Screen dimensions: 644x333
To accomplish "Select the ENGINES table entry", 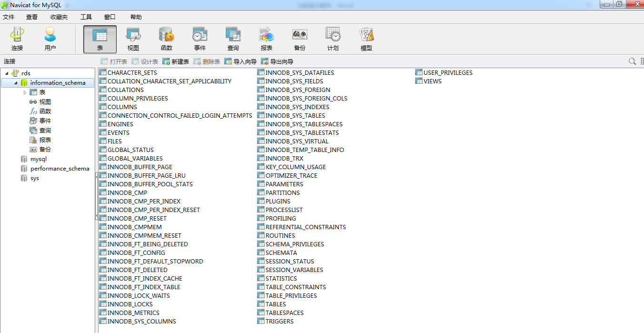I will click(x=117, y=124).
